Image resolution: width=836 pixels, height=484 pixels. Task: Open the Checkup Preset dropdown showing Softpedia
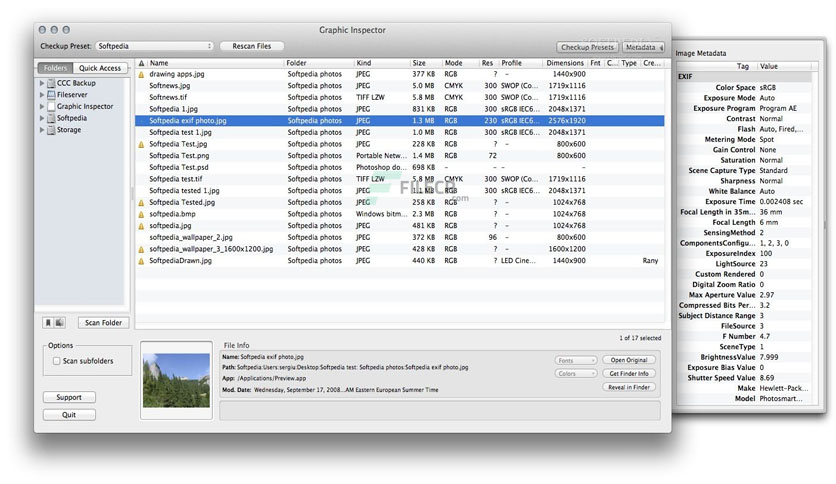155,46
